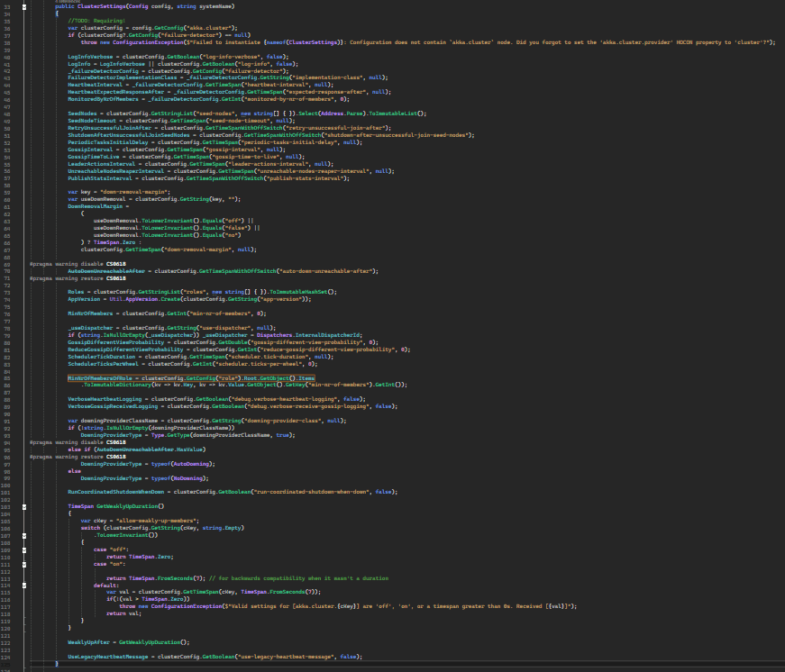Screen dimensions: 785x672
Task: Collapse the fold region at the default case
Action: point(23,586)
